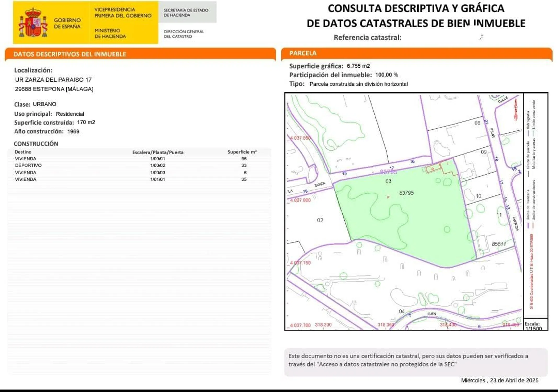This screenshot has width=558, height=392.
Task: Click the Ministerio de Hacienda yellow block
Action: pos(110,33)
